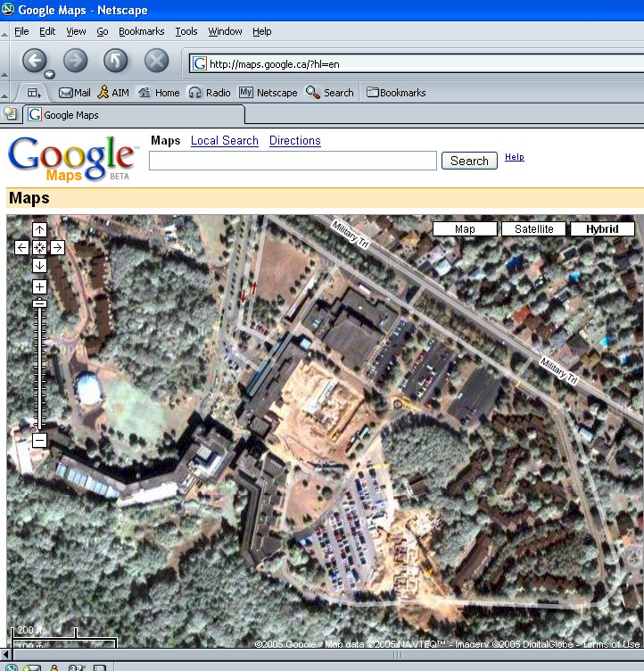
Task: Click the Reload page button
Action: click(x=116, y=61)
